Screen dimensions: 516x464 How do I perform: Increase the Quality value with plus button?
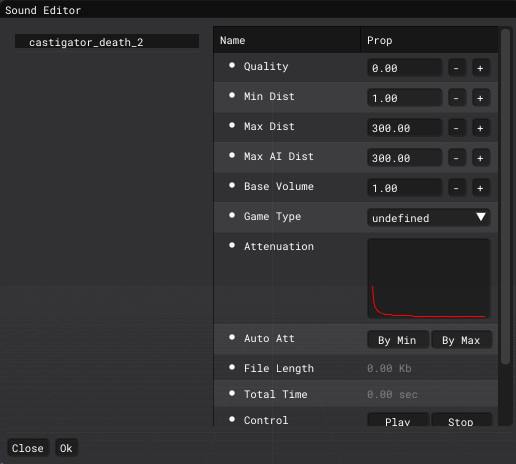(x=481, y=68)
